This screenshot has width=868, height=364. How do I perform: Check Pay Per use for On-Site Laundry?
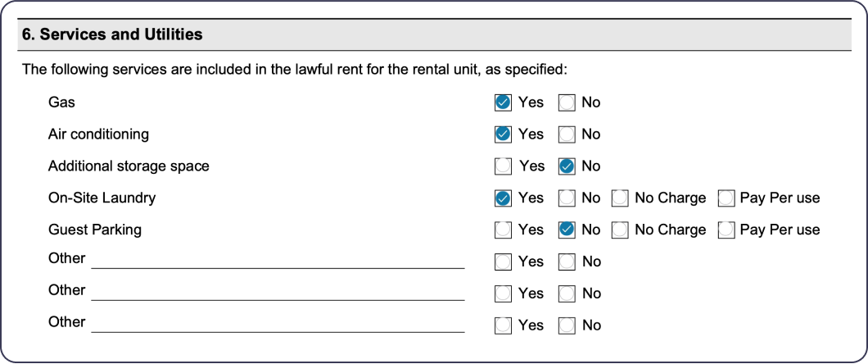point(726,198)
